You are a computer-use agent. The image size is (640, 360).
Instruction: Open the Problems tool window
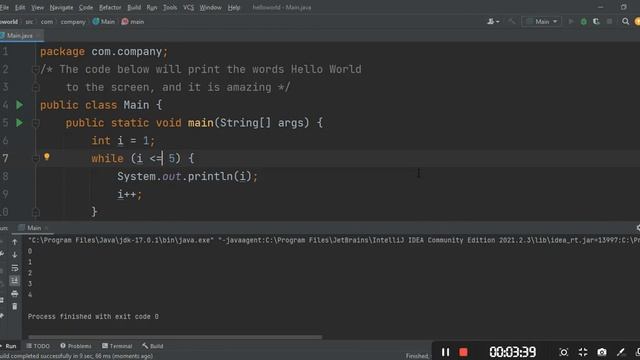pyautogui.click(x=76, y=346)
